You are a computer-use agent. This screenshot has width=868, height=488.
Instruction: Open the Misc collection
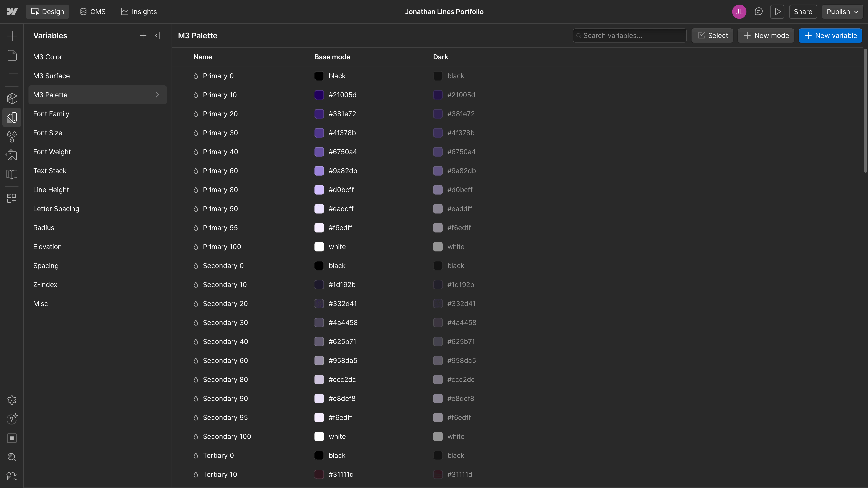coord(98,303)
